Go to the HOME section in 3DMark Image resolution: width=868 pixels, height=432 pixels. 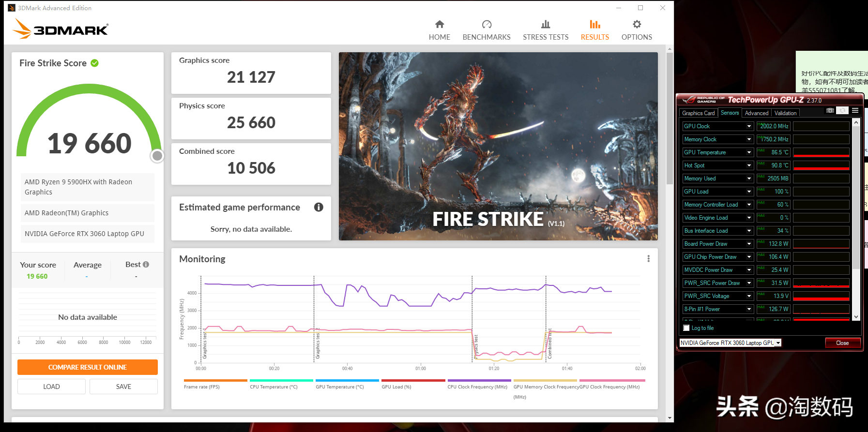(x=439, y=30)
